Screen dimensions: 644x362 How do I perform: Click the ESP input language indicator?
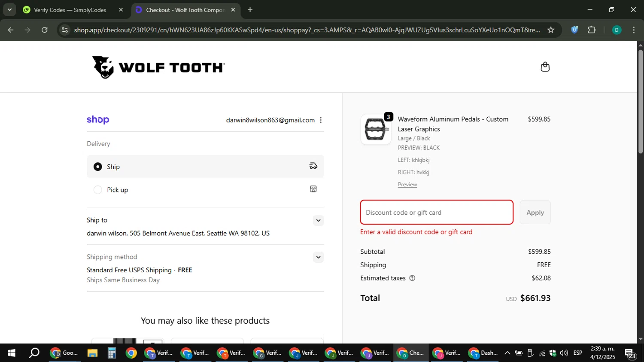pyautogui.click(x=578, y=353)
